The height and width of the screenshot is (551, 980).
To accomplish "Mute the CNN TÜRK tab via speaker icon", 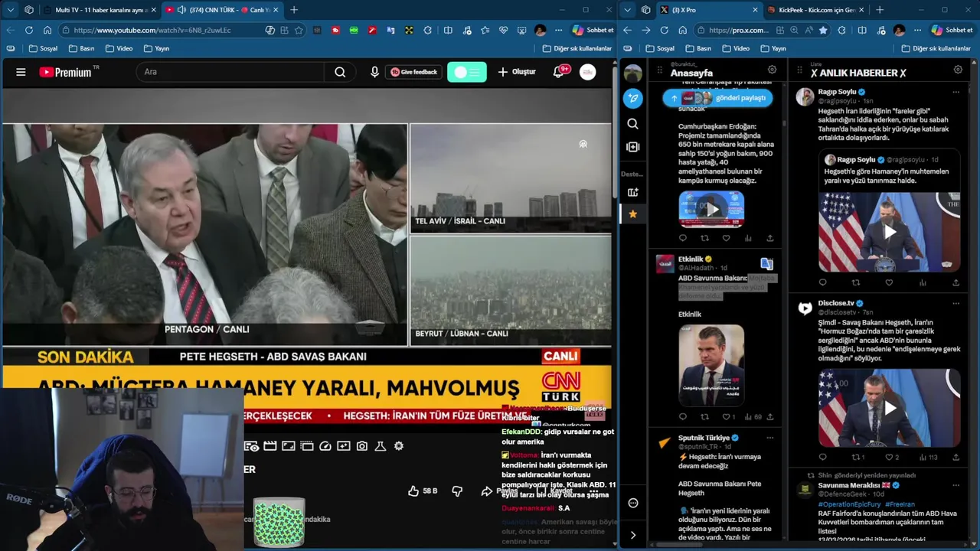I will [x=181, y=10].
